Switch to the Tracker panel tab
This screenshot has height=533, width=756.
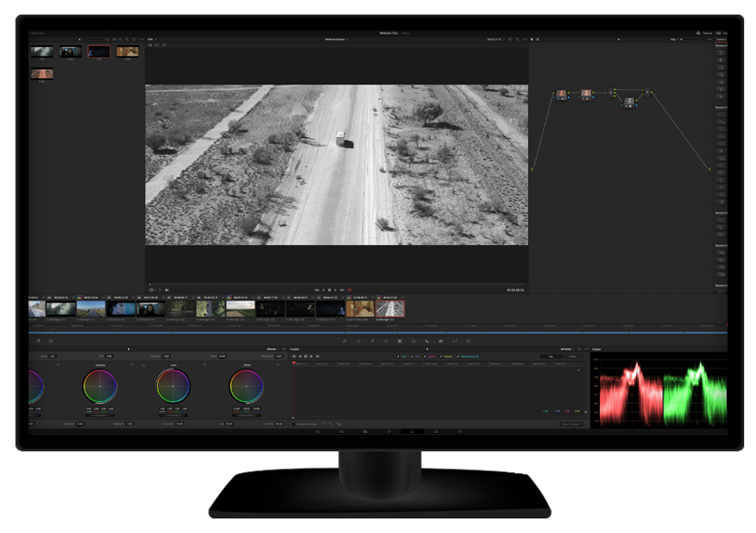pos(293,350)
